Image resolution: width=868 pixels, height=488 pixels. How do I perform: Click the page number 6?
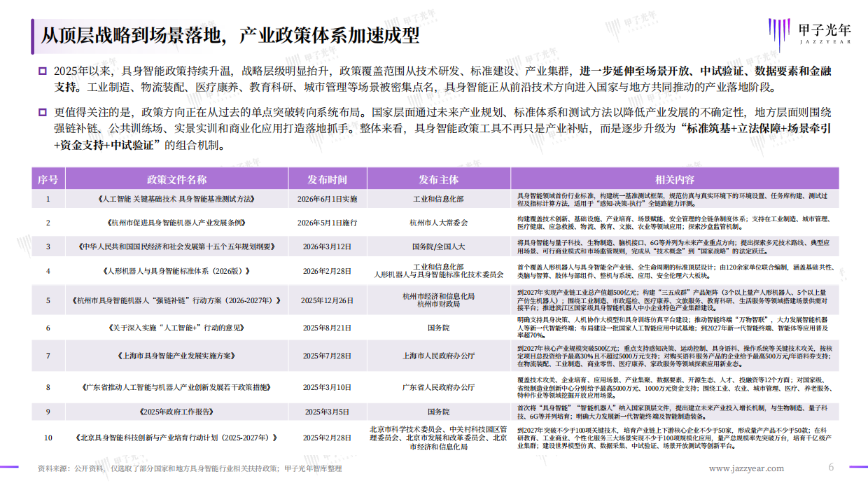832,467
